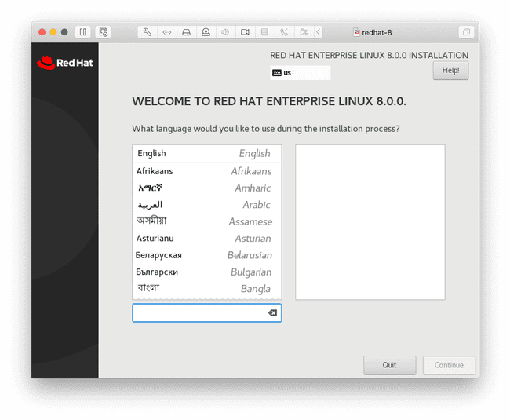This screenshot has width=510, height=420.
Task: Select Belarusian language row
Action: point(207,255)
